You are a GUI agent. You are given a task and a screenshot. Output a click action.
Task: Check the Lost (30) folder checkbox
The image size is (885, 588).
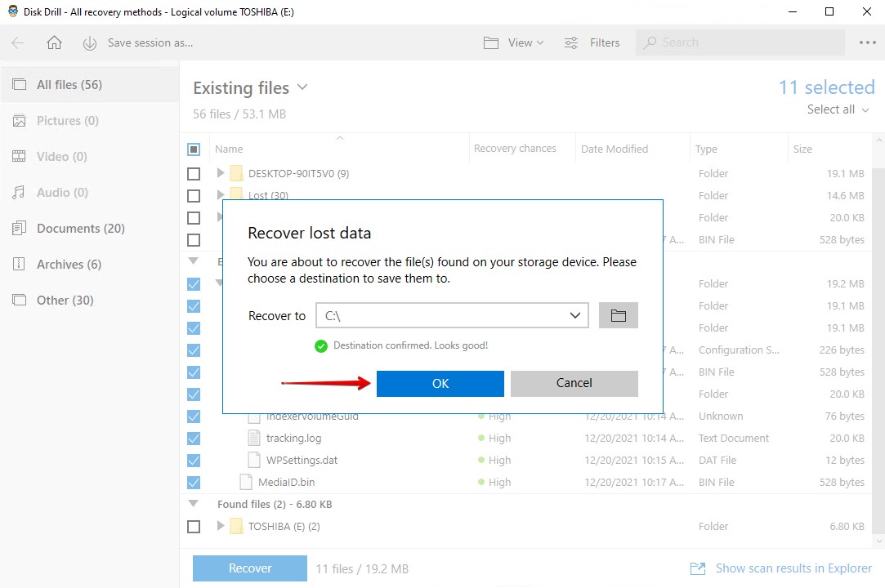(x=194, y=196)
